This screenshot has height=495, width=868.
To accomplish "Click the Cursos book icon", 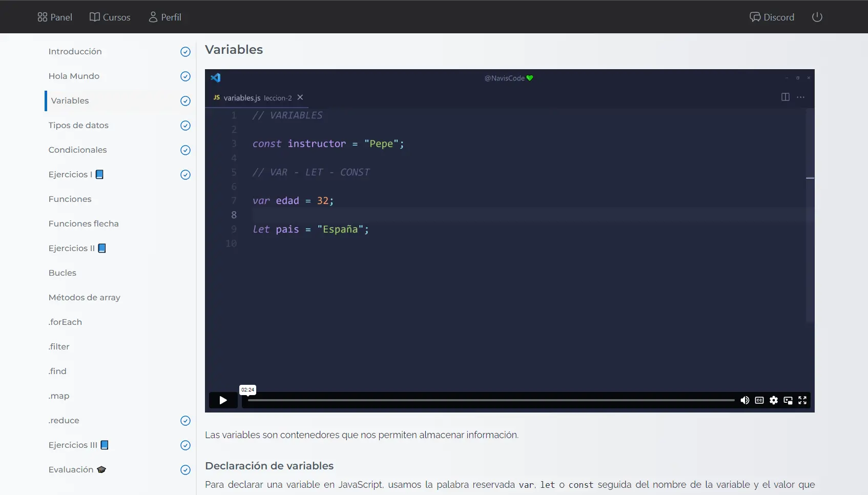I will [94, 17].
